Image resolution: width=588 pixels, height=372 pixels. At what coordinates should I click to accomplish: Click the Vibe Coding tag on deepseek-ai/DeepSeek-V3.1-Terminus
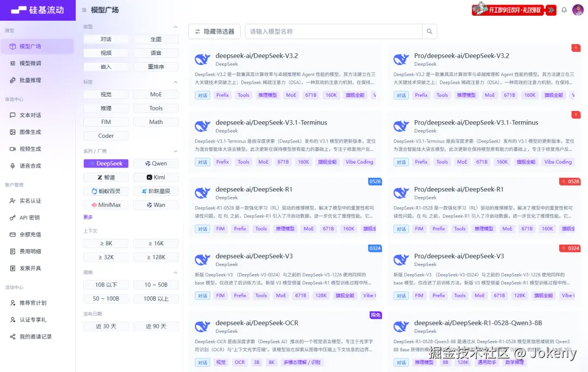(x=359, y=162)
